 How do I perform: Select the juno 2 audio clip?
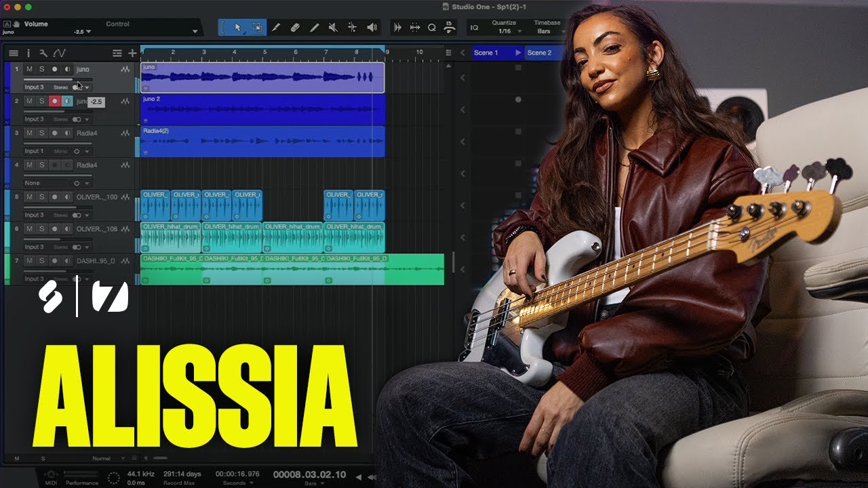pos(262,110)
